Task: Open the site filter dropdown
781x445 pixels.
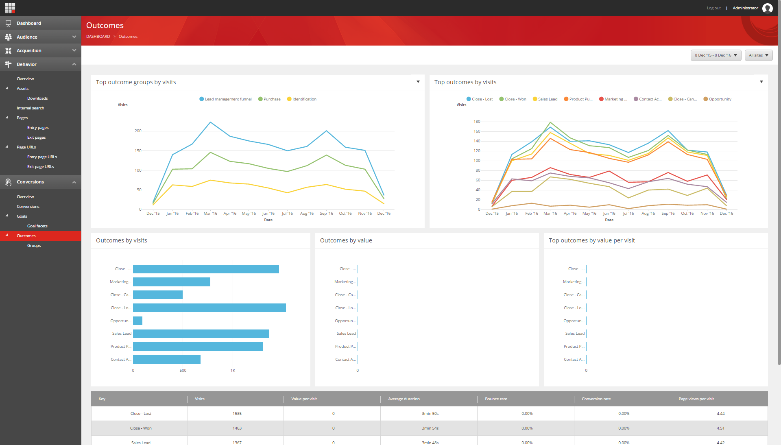Action: tap(759, 55)
